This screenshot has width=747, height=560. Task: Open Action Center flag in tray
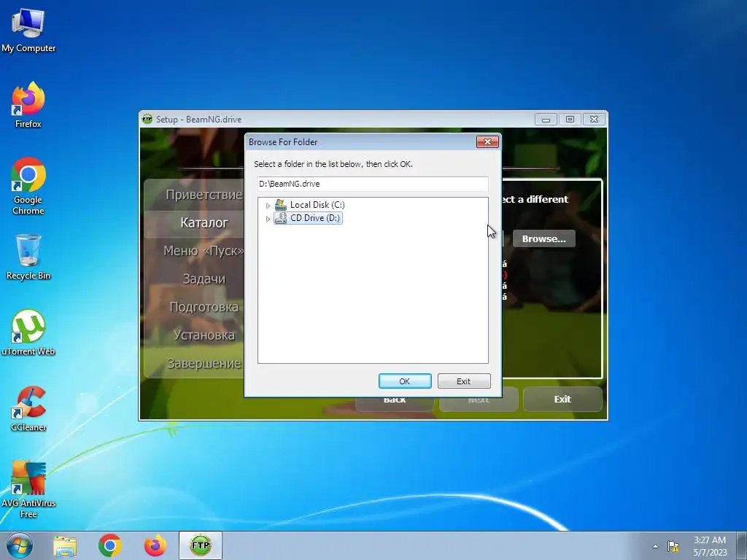(673, 546)
